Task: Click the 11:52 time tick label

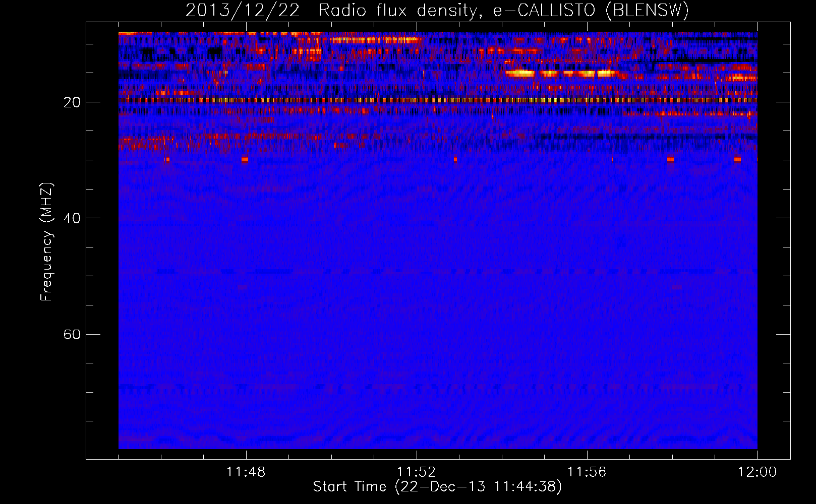Action: pos(417,472)
